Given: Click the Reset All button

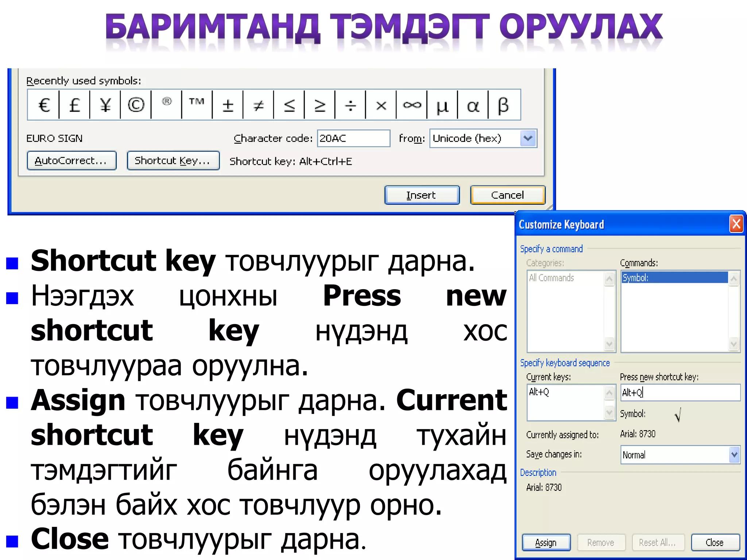Looking at the screenshot, I should (x=658, y=543).
